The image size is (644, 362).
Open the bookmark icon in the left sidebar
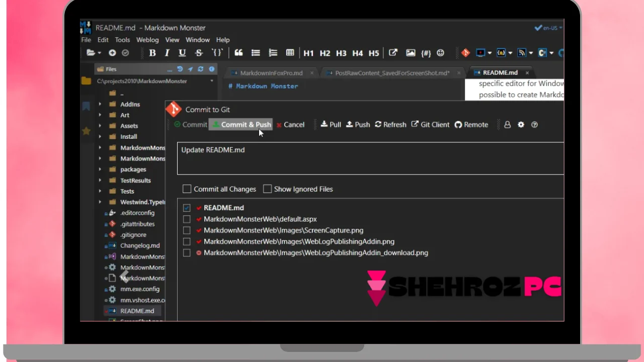pos(86,106)
